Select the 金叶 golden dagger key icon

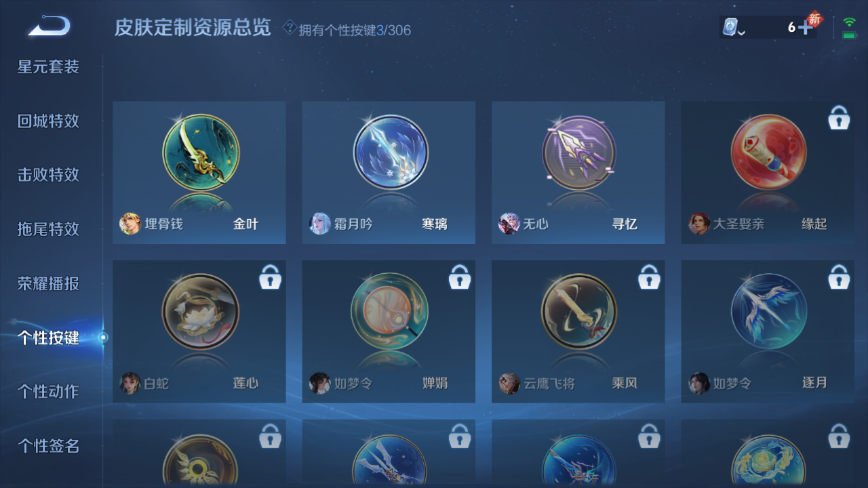pos(200,152)
